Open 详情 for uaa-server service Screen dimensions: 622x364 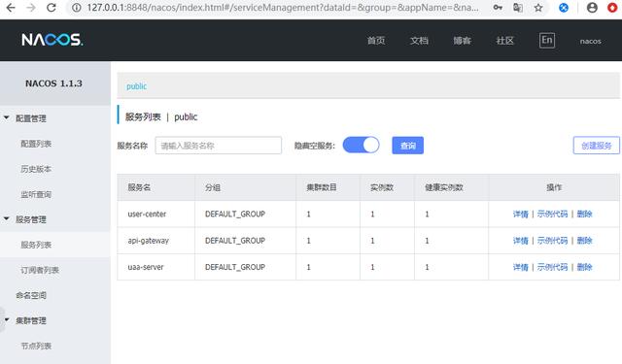click(521, 267)
